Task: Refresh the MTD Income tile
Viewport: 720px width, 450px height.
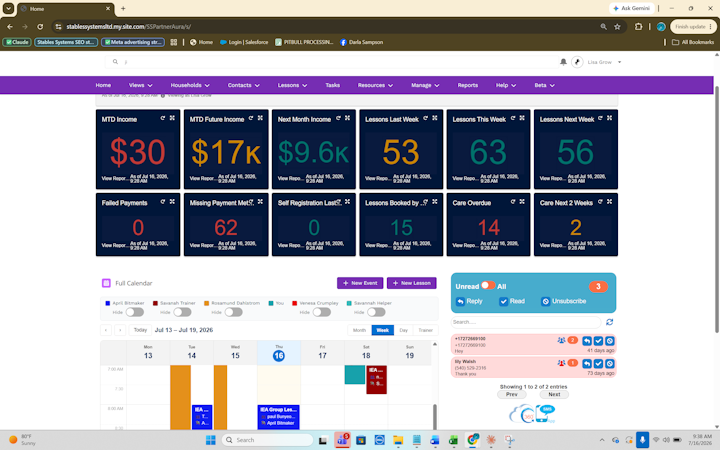Action: 163,118
